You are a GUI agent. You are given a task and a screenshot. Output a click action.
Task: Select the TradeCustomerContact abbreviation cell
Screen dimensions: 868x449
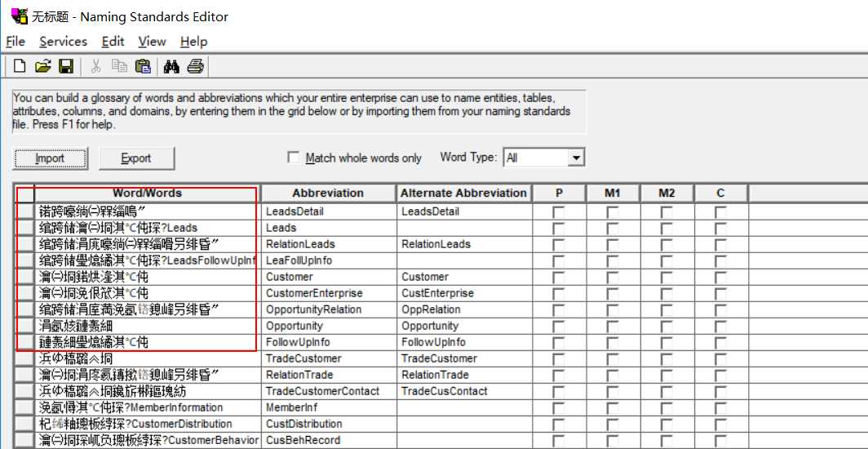[328, 391]
